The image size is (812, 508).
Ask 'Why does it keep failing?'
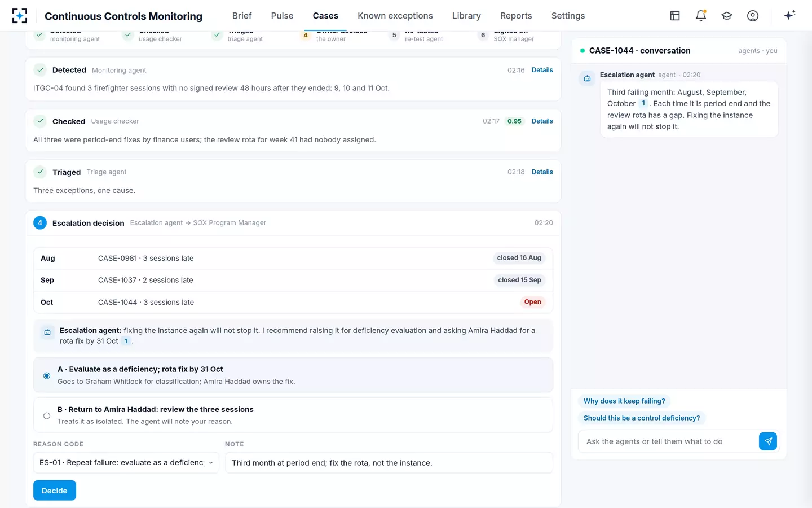click(624, 401)
